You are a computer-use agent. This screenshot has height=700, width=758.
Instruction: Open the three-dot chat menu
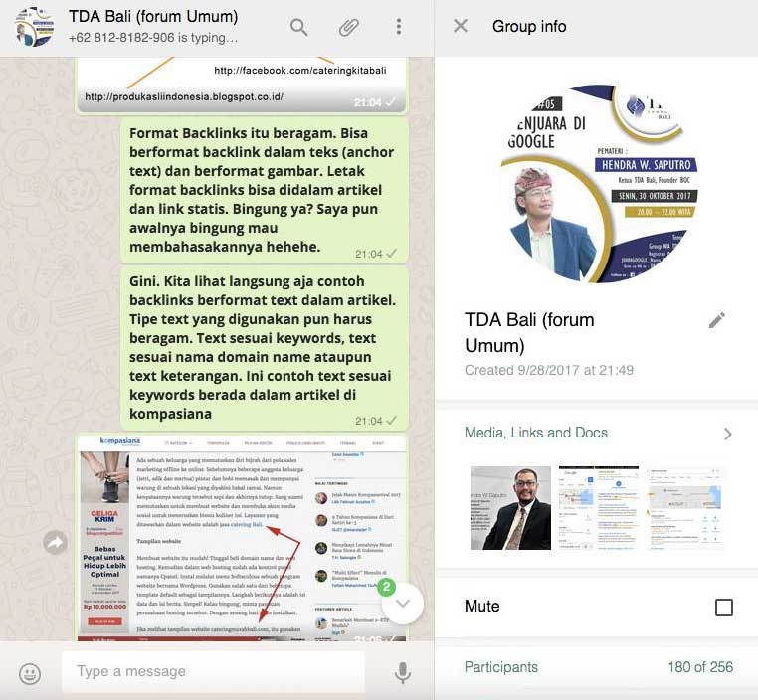[x=398, y=27]
